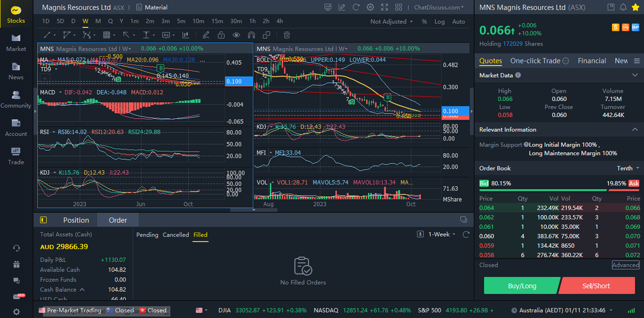This screenshot has height=318, width=644.
Task: Open the Account section in sidebar
Action: [16, 128]
